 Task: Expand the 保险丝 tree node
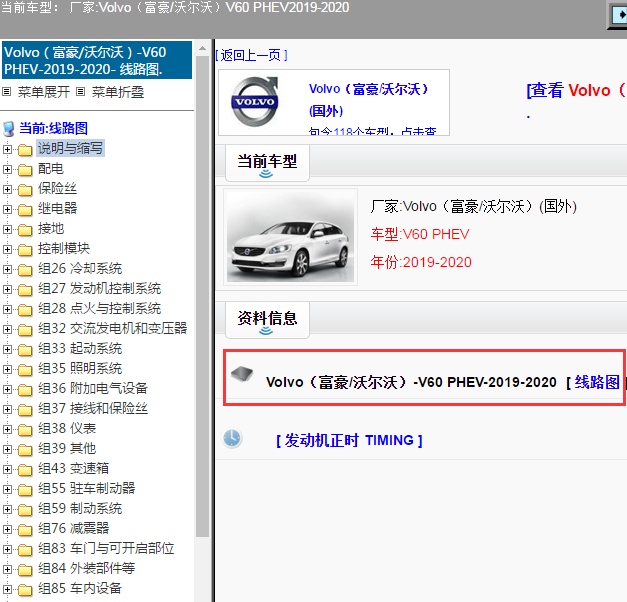tap(7, 189)
